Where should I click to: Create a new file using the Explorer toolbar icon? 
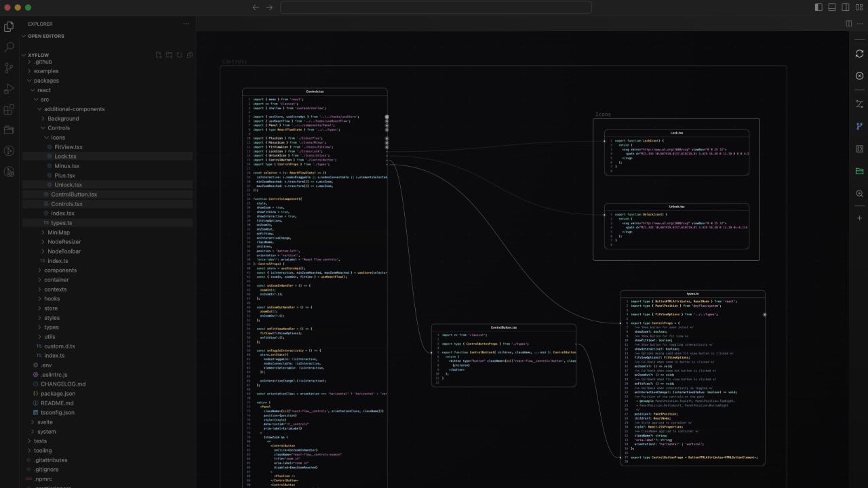[x=158, y=55]
